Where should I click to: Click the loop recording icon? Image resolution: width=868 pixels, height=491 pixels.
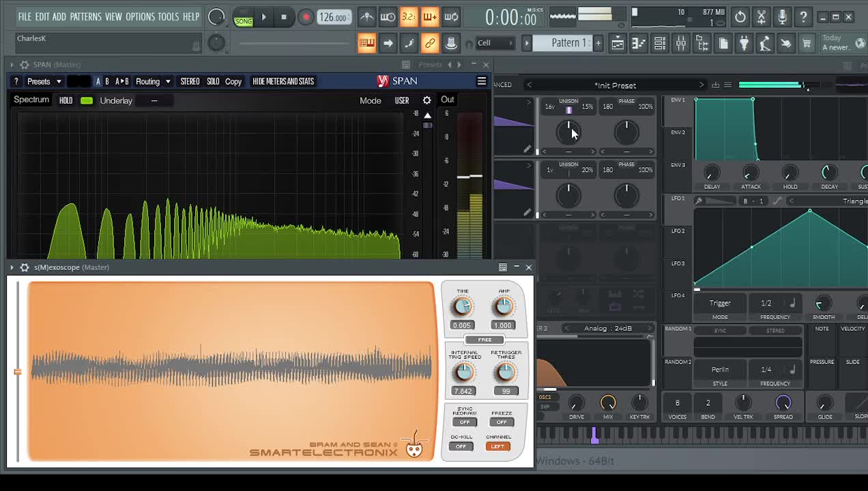coord(451,16)
